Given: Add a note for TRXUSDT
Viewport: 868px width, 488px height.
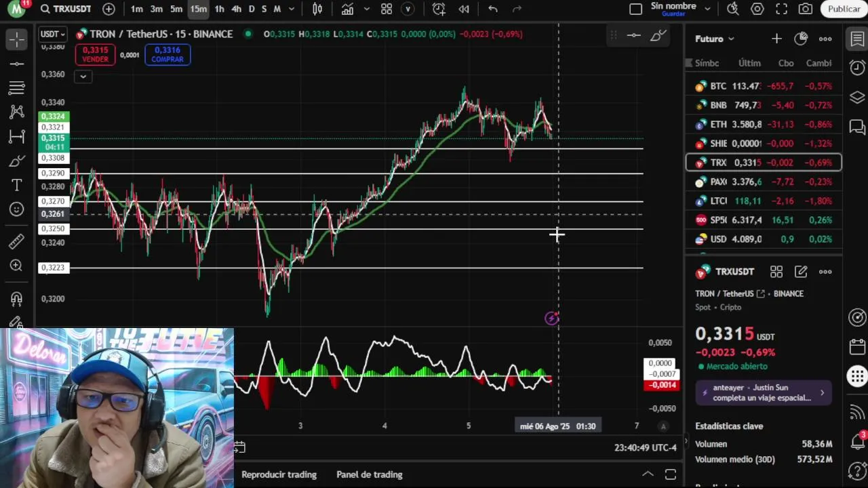Looking at the screenshot, I should [x=801, y=272].
